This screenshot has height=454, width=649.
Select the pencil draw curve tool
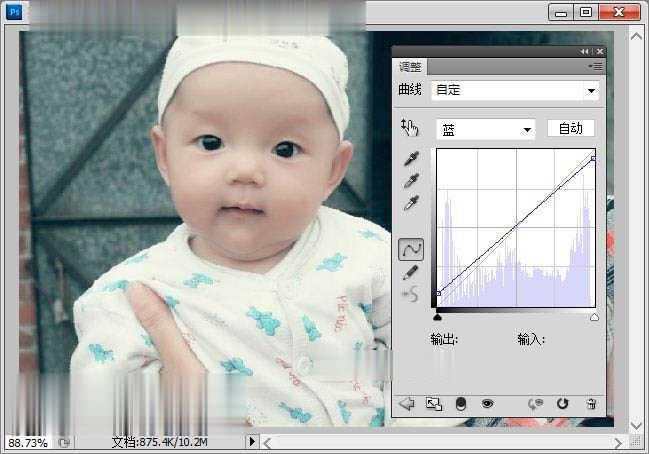click(411, 272)
